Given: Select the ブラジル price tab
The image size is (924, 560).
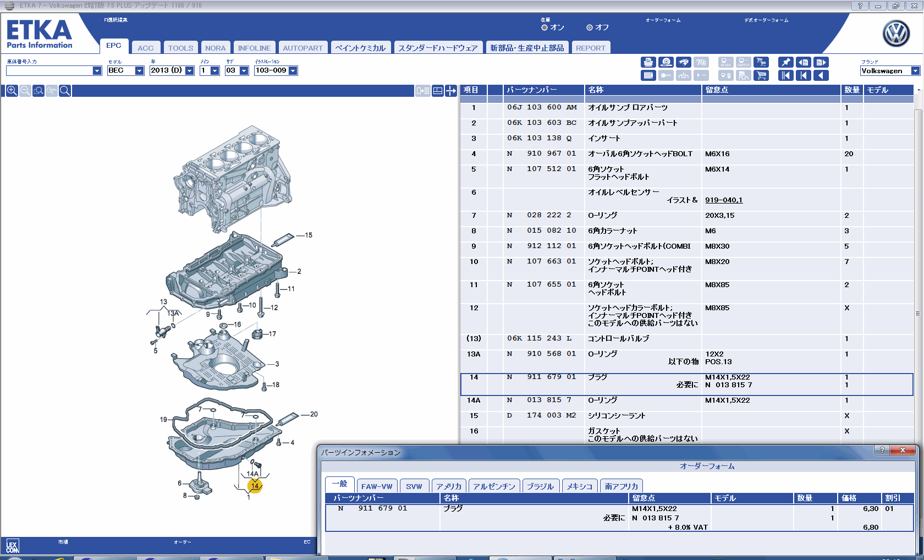Looking at the screenshot, I should coord(541,486).
